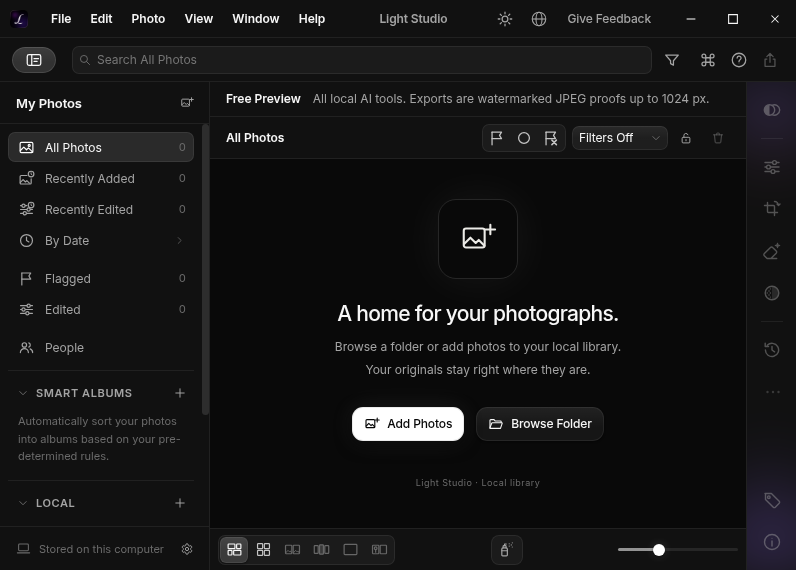
Task: Open the info panel icon
Action: pyautogui.click(x=772, y=542)
